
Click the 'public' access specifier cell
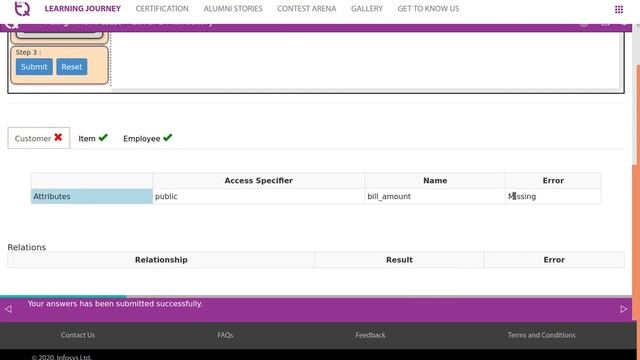click(x=259, y=196)
